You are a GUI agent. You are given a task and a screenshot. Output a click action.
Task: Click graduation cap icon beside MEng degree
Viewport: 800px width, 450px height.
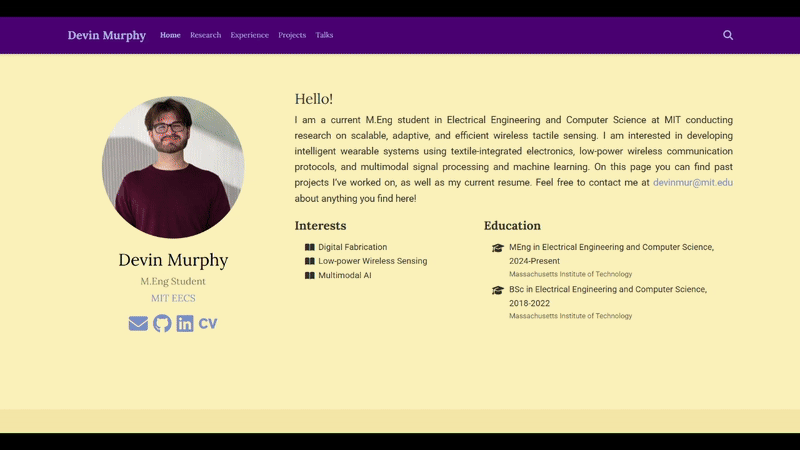tap(498, 248)
